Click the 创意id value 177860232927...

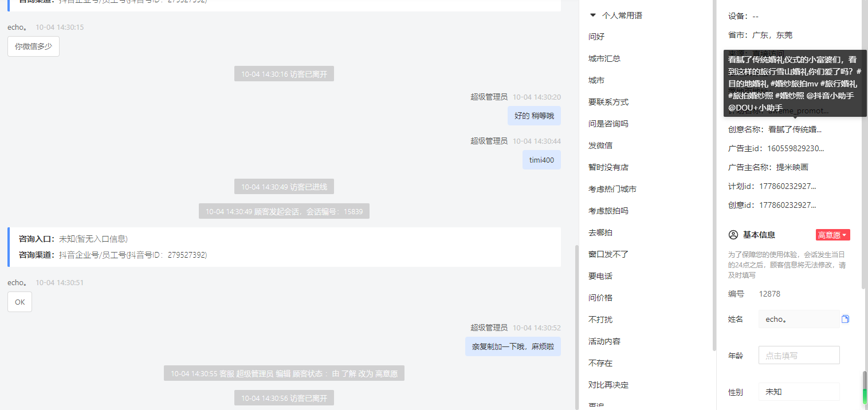[788, 205]
